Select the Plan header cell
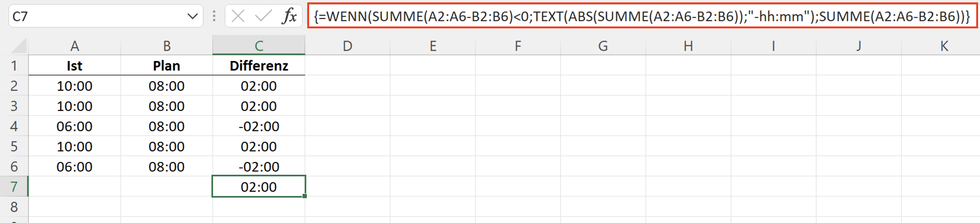 point(167,65)
